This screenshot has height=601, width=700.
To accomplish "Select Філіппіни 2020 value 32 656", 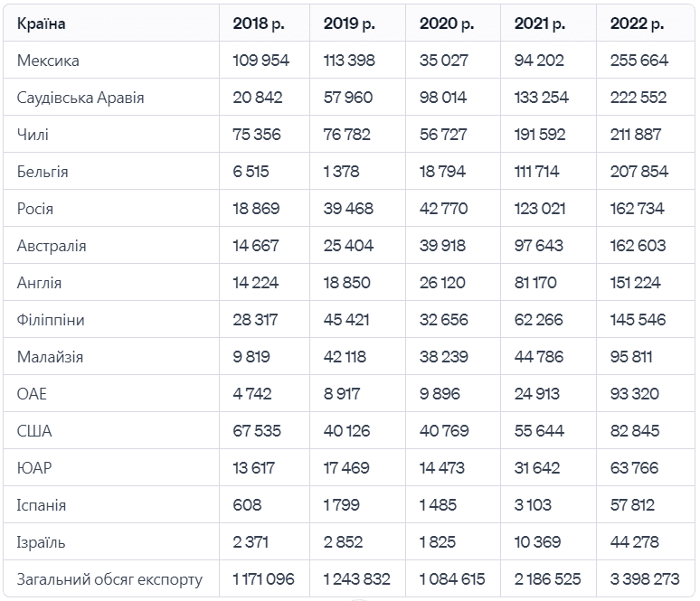I will [444, 319].
